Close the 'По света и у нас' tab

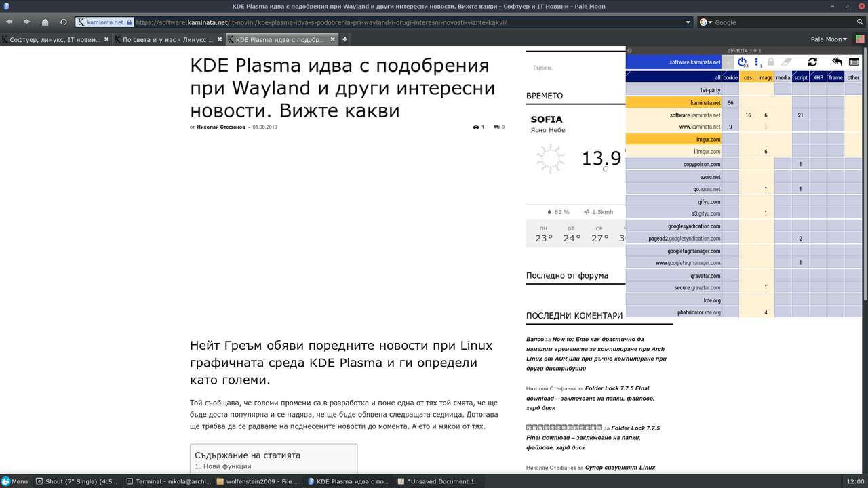(x=220, y=39)
